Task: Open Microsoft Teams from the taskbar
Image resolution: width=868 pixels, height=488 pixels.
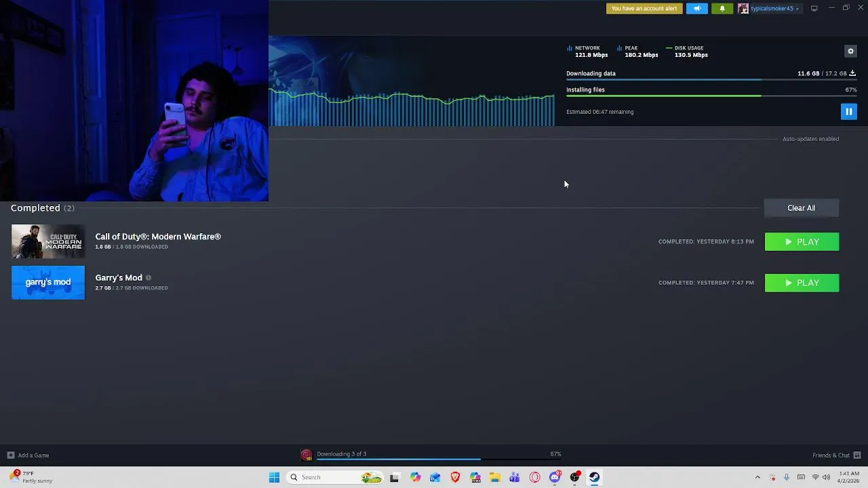Action: pos(515,477)
